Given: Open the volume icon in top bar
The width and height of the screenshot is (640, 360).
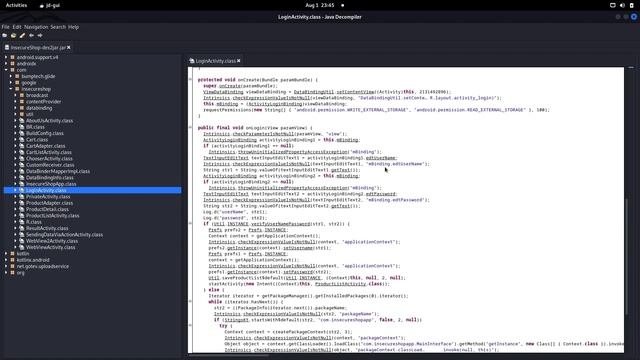Looking at the screenshot, I should coord(622,5).
